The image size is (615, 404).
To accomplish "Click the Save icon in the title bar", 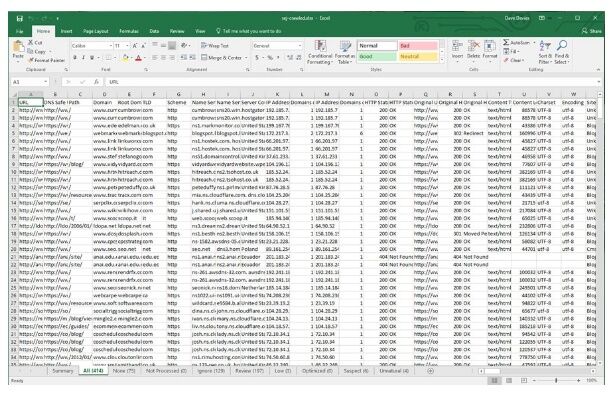I will (20, 18).
